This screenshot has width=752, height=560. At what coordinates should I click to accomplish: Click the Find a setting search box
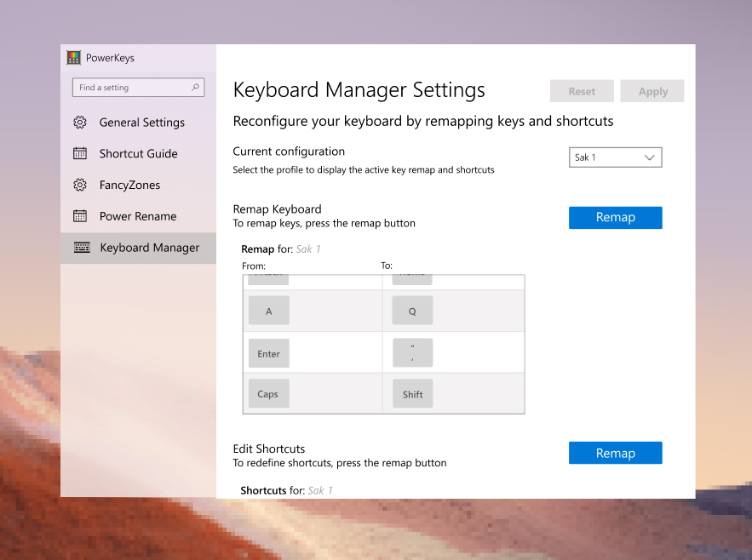pos(132,87)
